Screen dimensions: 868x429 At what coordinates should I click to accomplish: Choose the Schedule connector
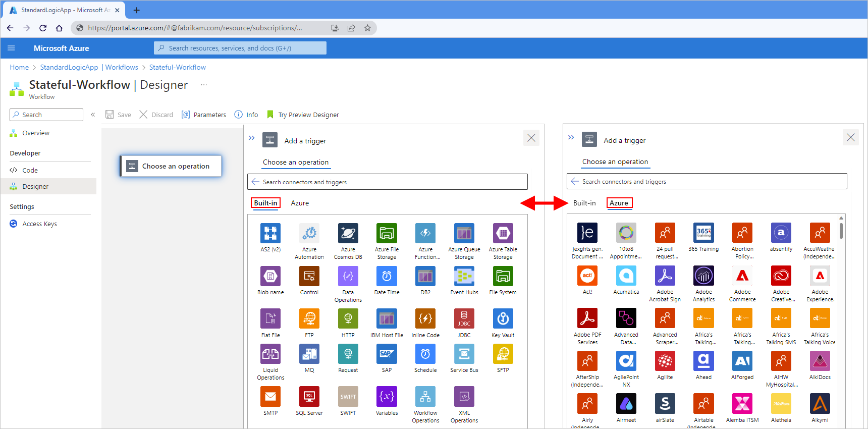pyautogui.click(x=425, y=354)
